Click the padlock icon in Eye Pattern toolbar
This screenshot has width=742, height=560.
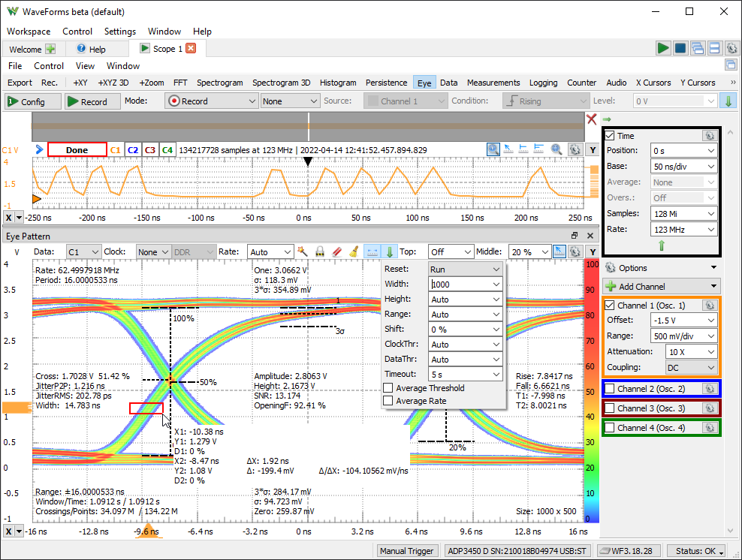[x=320, y=252]
